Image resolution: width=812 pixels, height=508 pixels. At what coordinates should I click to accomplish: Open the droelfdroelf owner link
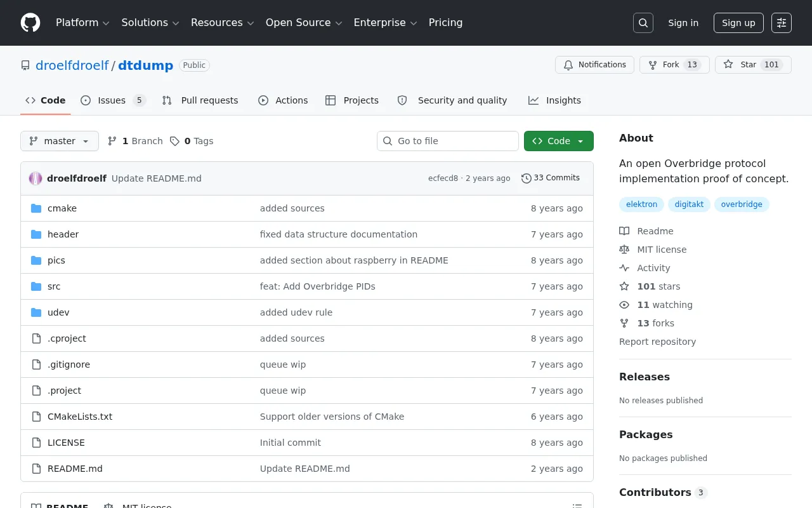point(72,65)
